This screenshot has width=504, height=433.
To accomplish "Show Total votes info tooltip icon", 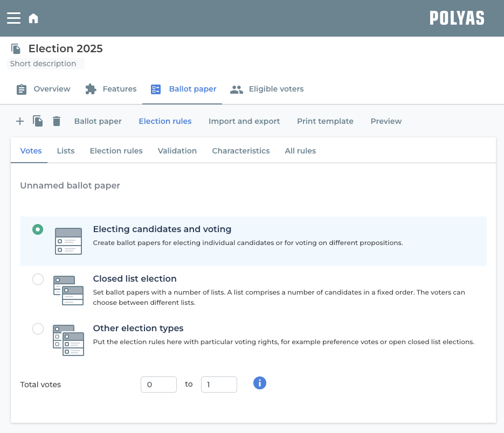I will coord(260,383).
